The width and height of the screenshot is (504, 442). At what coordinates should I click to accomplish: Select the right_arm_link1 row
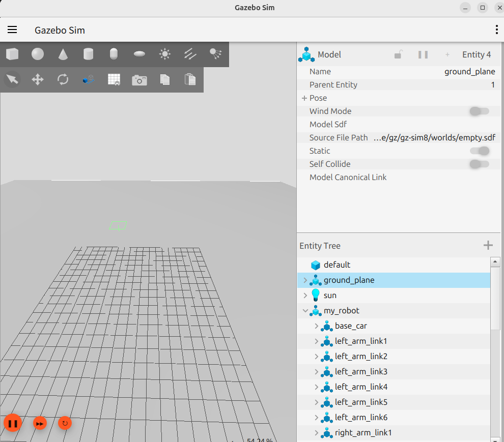pos(394,433)
